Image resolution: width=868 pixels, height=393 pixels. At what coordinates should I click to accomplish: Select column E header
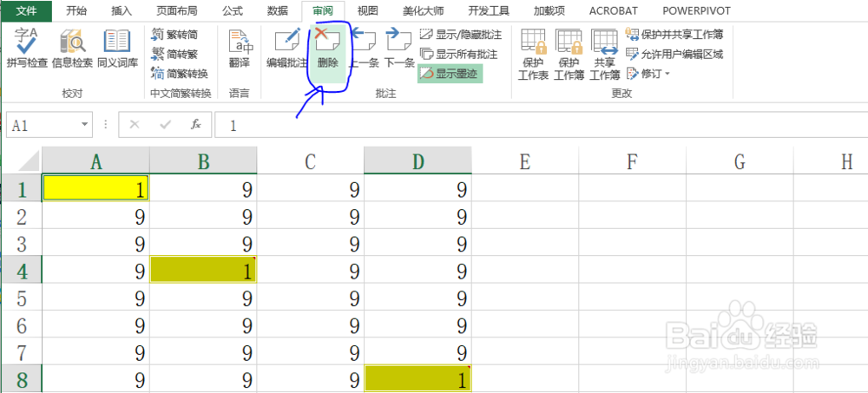(525, 160)
